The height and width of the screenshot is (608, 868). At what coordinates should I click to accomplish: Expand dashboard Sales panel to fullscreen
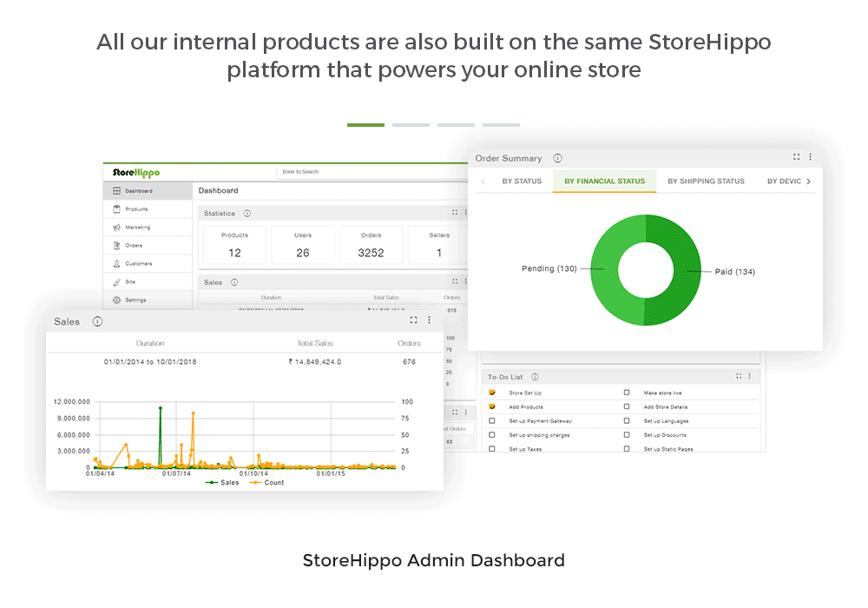tap(455, 281)
